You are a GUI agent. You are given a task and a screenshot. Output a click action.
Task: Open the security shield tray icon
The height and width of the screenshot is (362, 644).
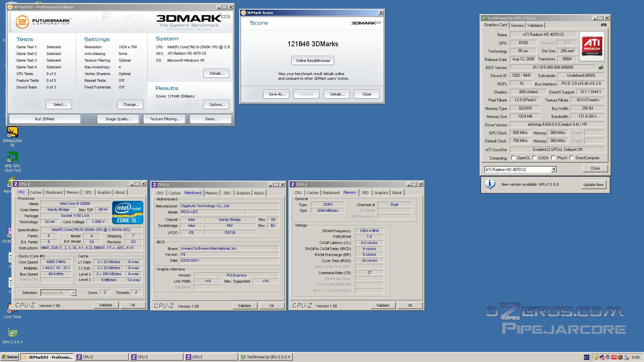(596, 357)
